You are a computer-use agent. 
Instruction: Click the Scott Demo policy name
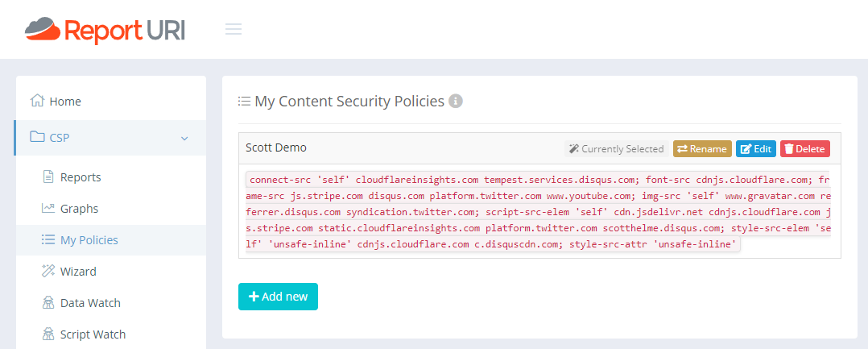point(276,148)
